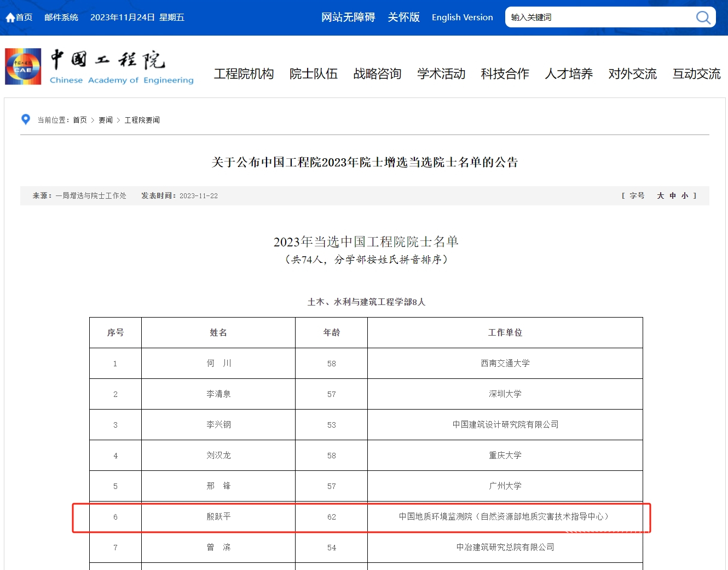Open the 院士队伍 menu
This screenshot has height=570, width=728.
point(314,74)
